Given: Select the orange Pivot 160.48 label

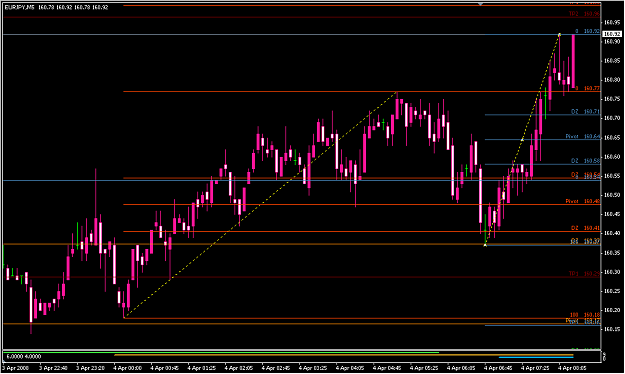Looking at the screenshot, I should pos(582,201).
